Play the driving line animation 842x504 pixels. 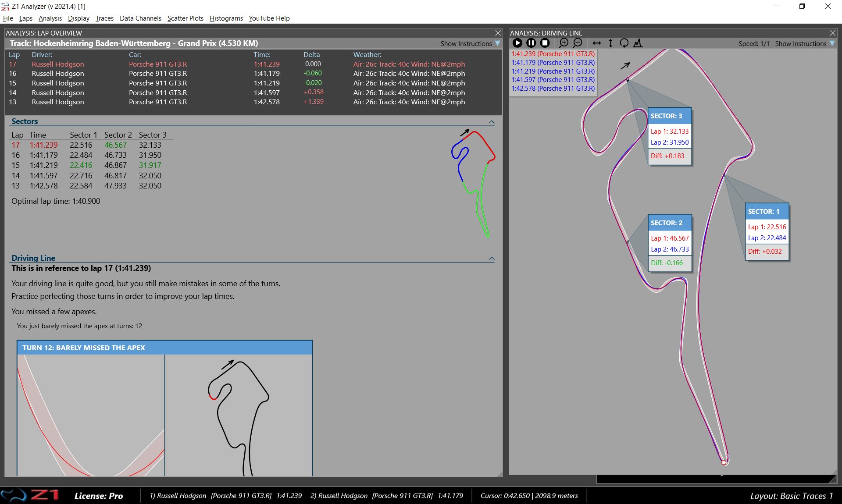pyautogui.click(x=517, y=43)
